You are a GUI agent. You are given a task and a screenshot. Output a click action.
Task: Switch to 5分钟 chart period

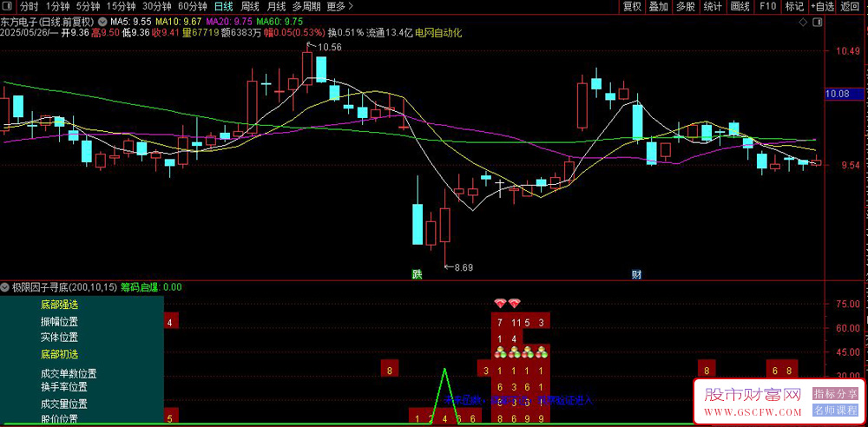(88, 7)
